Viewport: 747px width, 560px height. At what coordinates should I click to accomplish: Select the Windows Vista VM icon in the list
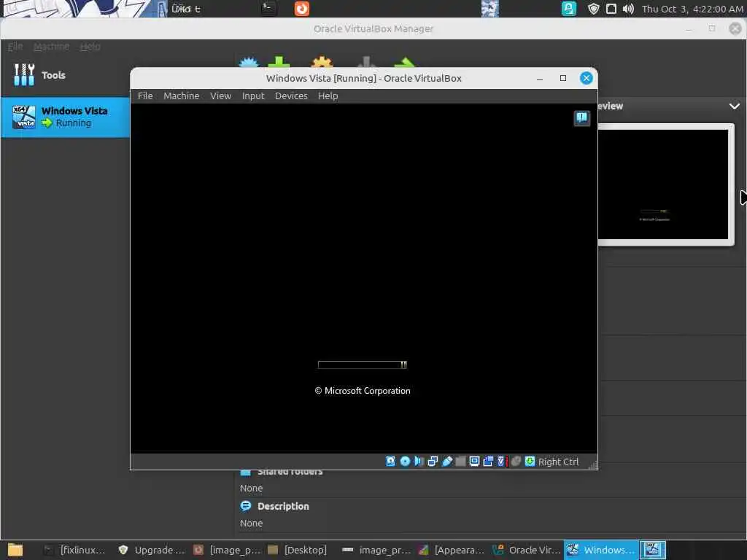click(24, 117)
